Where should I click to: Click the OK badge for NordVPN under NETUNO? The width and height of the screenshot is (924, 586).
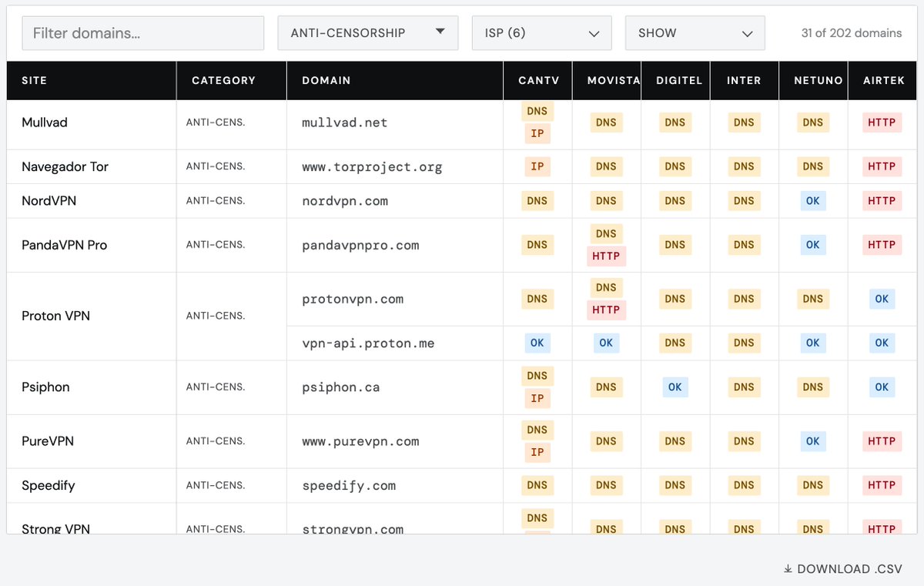813,201
